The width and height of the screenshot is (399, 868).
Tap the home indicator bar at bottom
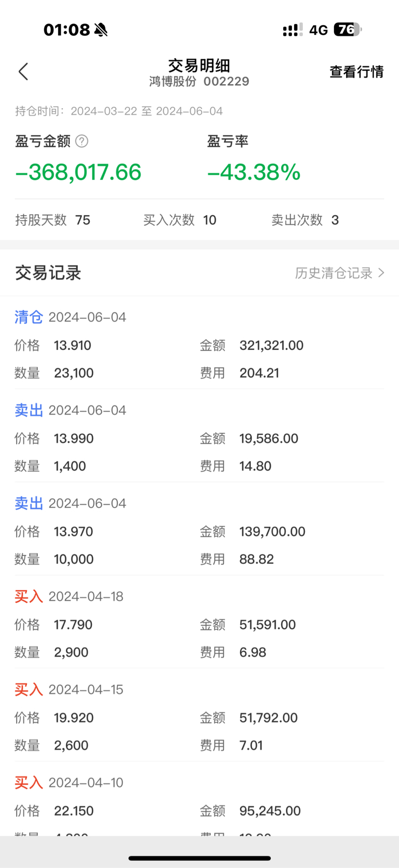(199, 858)
